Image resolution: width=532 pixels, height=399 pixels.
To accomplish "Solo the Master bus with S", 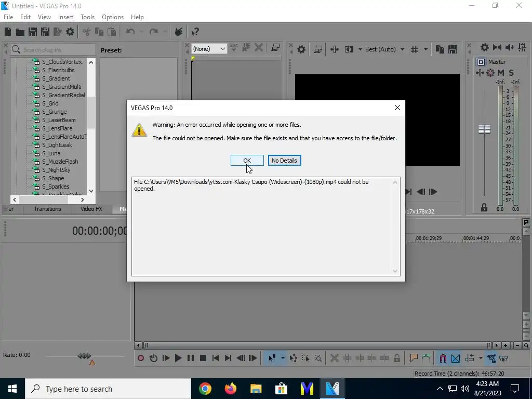I will (511, 73).
